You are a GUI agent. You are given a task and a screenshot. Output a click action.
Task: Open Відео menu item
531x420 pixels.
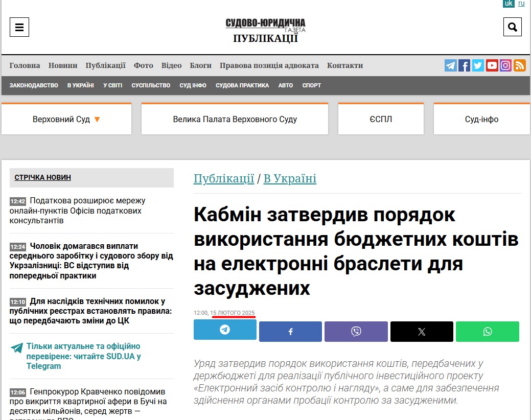tap(171, 65)
